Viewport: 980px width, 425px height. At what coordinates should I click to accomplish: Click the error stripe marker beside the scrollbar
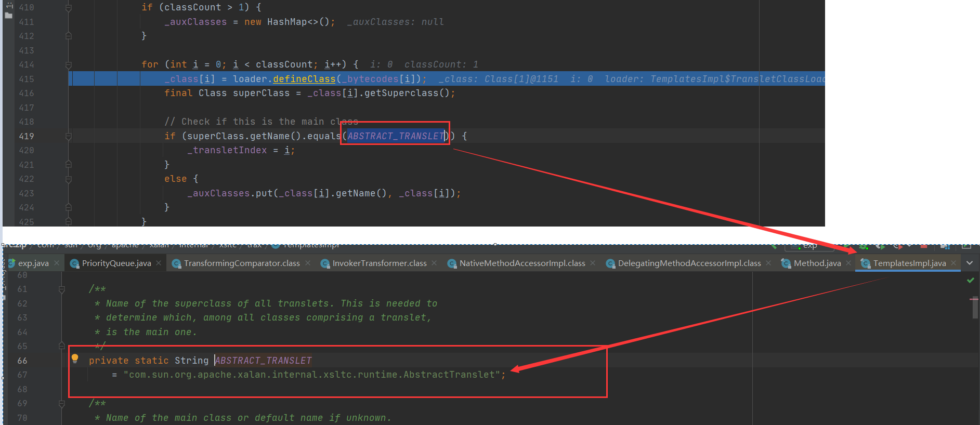(974, 299)
